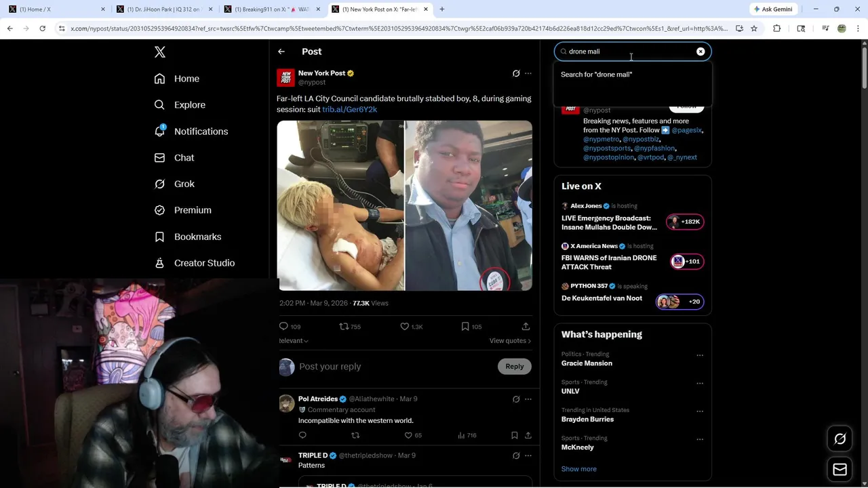Share Pol Atreides reply
868x488 pixels.
528,435
